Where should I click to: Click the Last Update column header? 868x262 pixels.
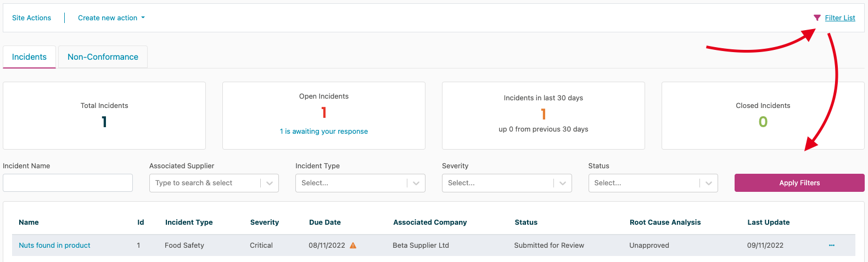(768, 223)
